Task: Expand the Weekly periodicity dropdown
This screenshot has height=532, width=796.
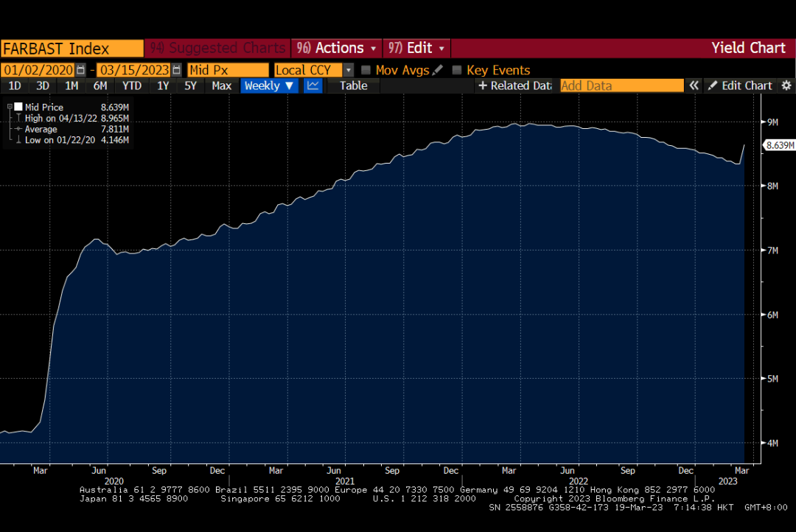Action: click(269, 85)
